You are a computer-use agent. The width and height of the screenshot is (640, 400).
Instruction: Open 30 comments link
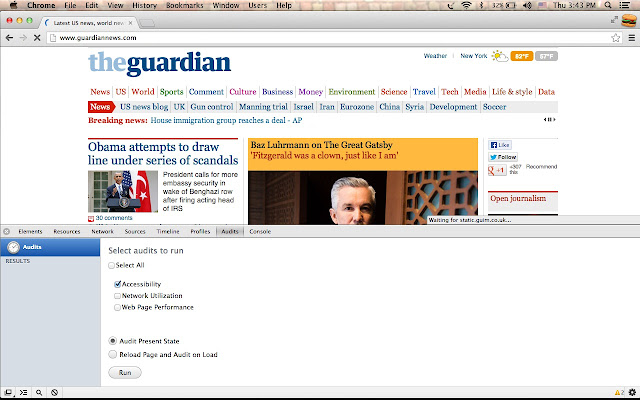point(114,218)
